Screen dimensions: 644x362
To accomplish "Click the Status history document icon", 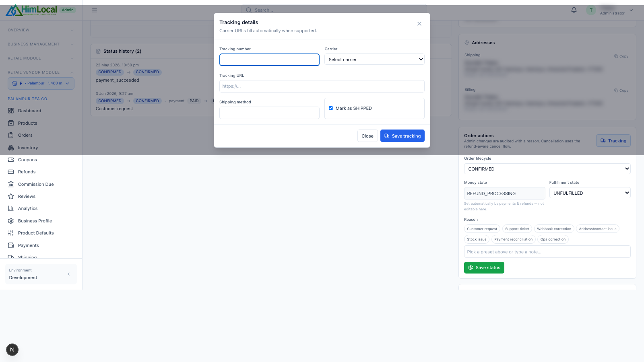I will 99,51.
